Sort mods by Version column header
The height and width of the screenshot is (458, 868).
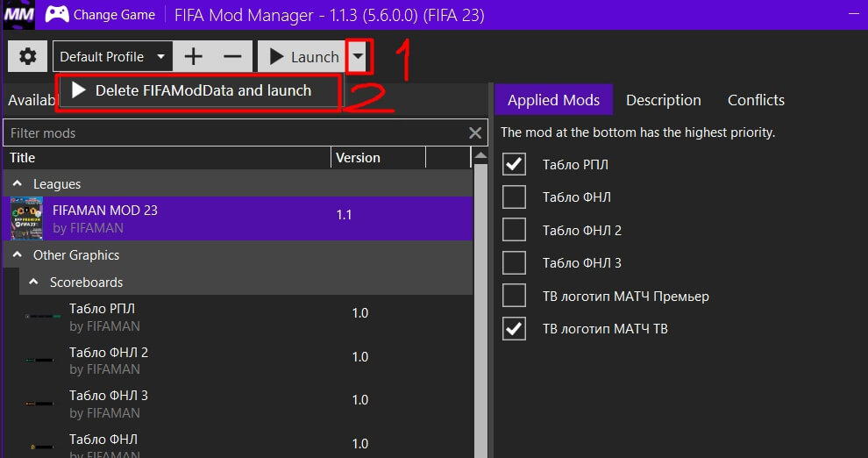pyautogui.click(x=378, y=158)
